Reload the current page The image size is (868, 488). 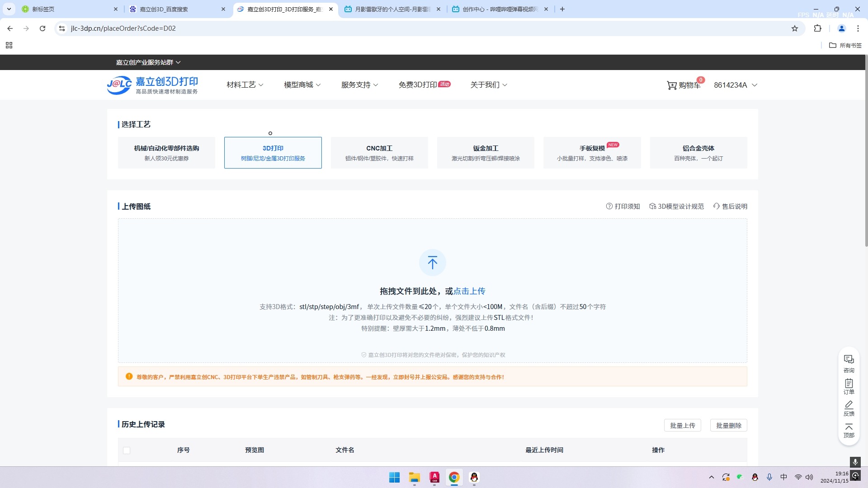coord(42,28)
